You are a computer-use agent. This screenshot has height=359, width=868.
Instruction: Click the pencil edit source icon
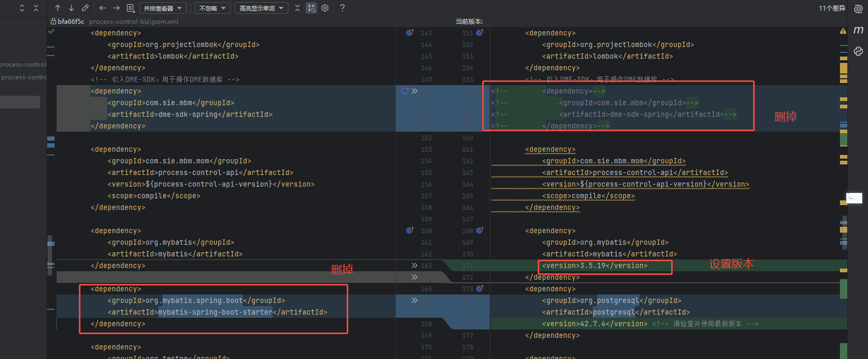coord(85,8)
